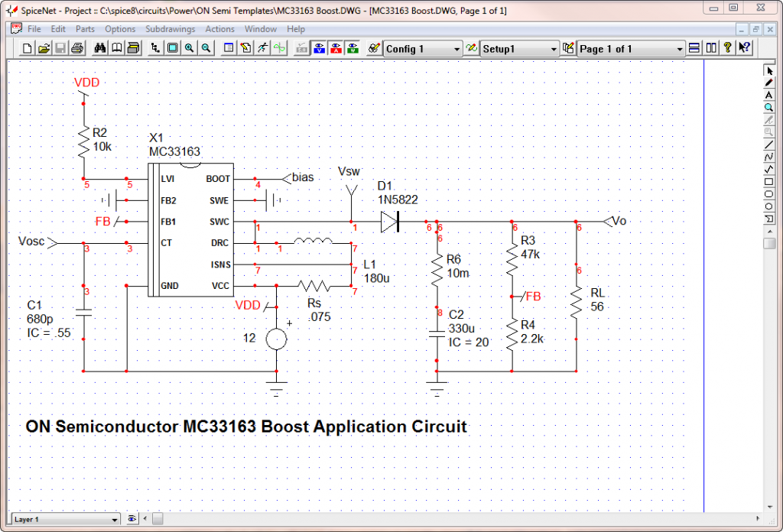
Task: Click the horizontal scrollbar left arrow
Action: click(145, 519)
